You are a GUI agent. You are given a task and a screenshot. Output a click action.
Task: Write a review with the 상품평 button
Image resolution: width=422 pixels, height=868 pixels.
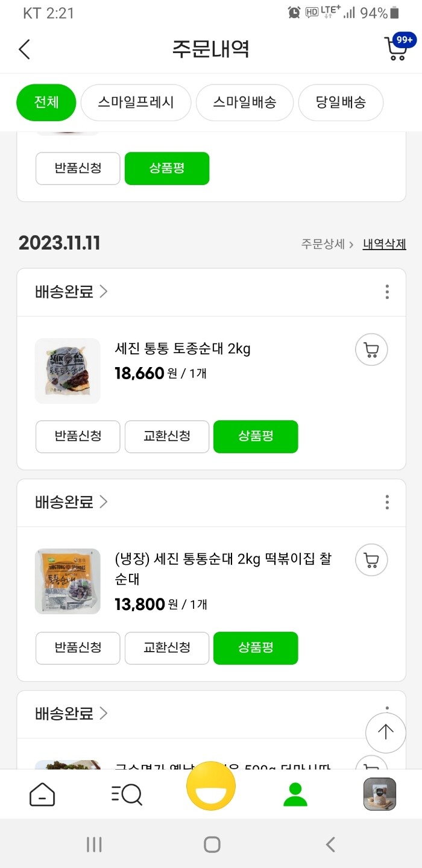click(x=256, y=436)
